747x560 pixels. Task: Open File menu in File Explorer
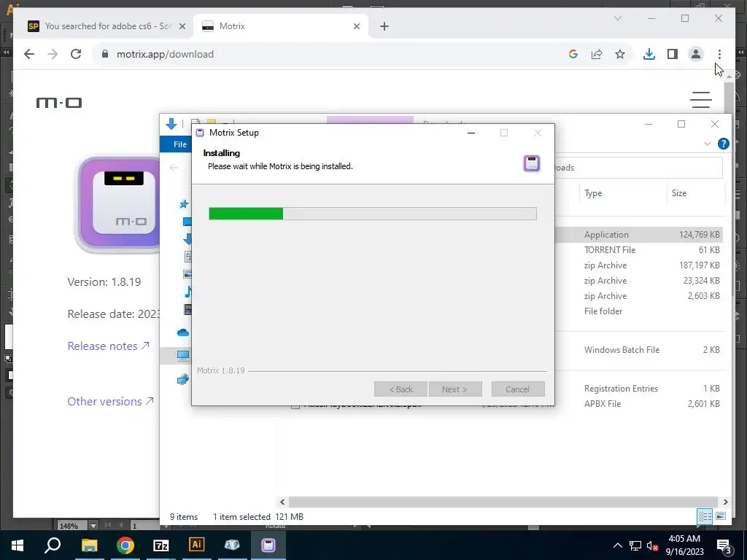tap(180, 144)
